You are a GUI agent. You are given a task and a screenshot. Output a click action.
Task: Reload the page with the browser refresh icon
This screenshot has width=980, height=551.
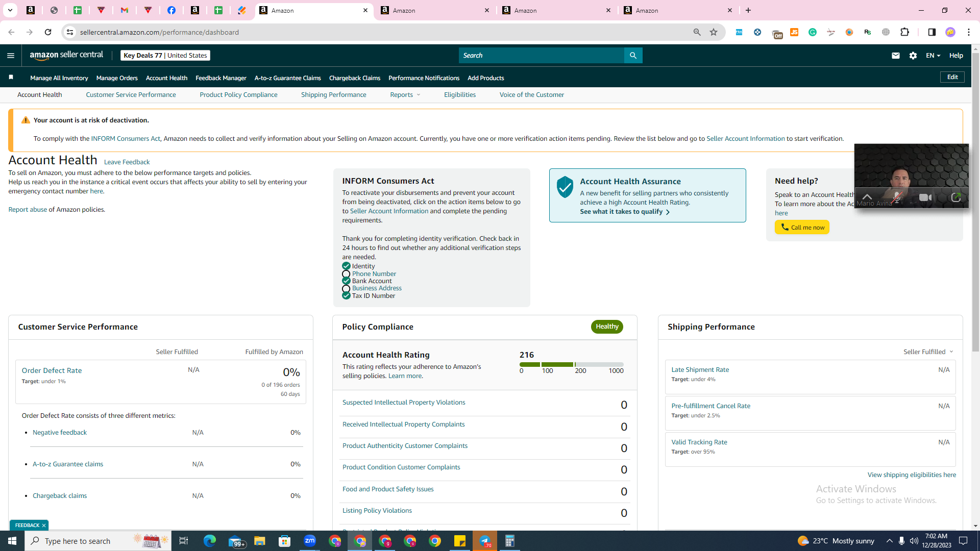pos(48,32)
